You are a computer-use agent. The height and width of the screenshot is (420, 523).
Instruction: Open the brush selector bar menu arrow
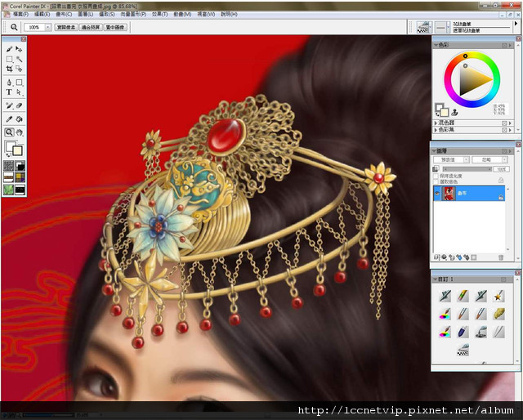click(x=516, y=24)
